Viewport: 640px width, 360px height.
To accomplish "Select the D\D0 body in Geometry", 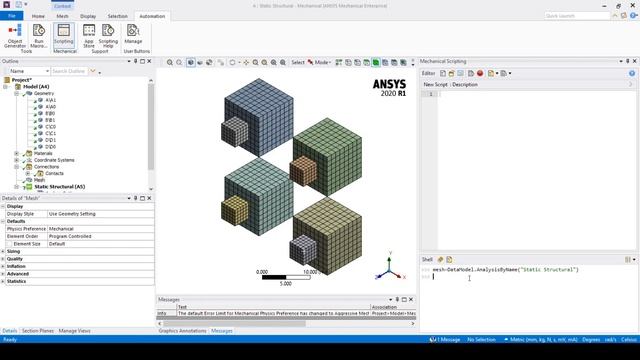I will pos(51,147).
